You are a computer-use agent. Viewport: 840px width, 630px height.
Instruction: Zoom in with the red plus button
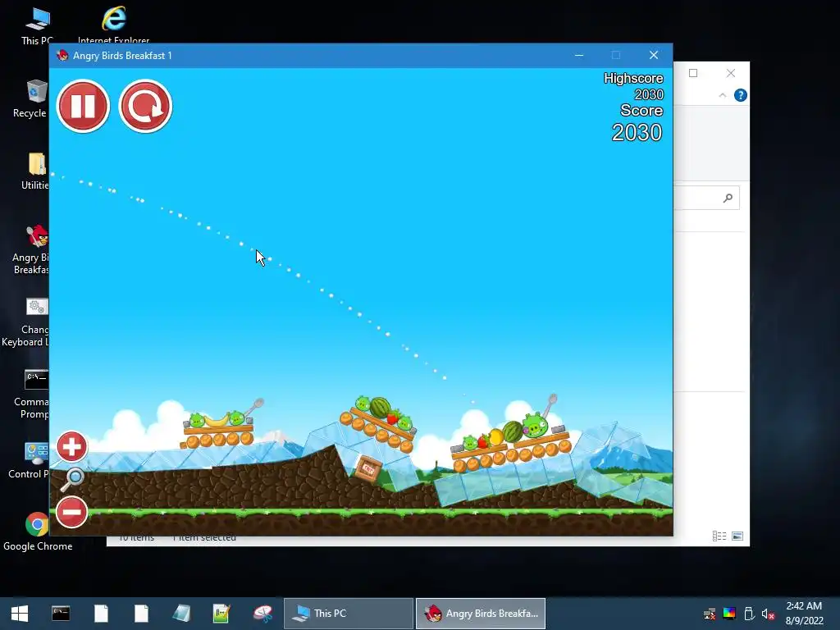(x=72, y=446)
